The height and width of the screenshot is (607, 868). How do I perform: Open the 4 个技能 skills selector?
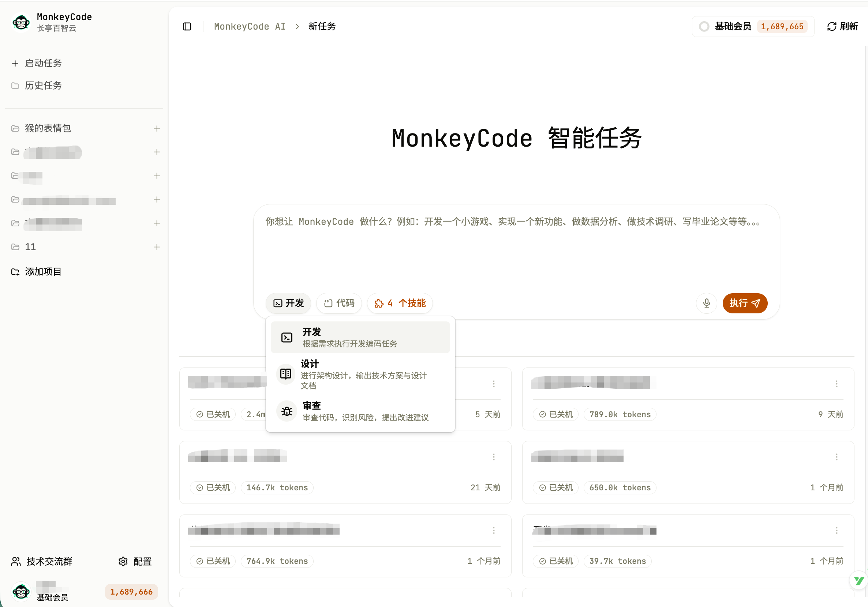coord(400,303)
